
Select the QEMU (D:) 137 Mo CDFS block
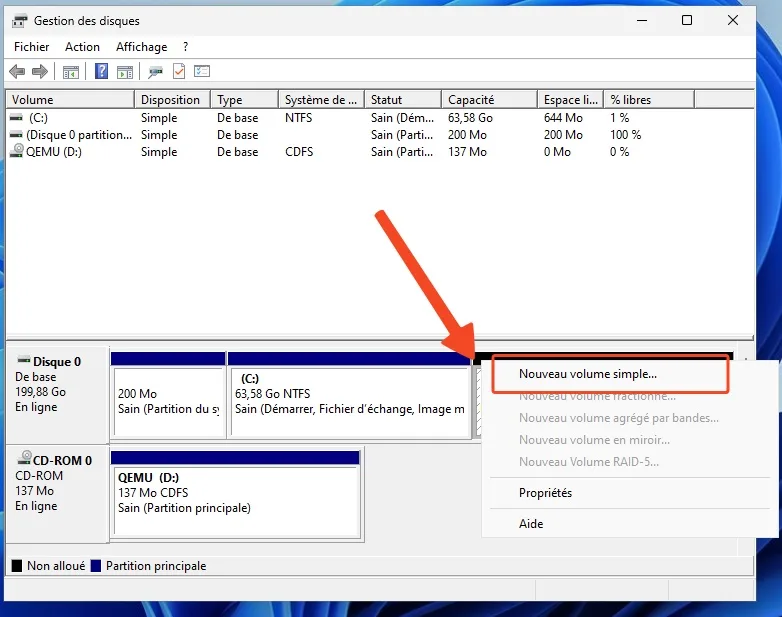(x=235, y=494)
